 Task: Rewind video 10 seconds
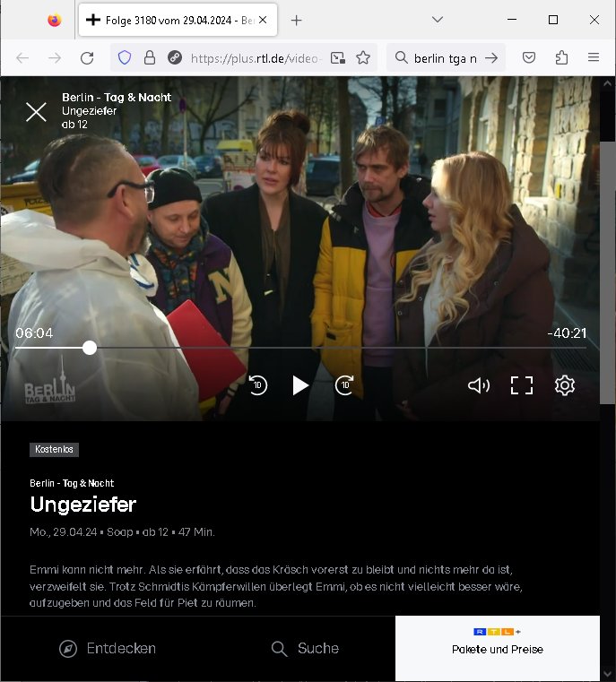257,385
